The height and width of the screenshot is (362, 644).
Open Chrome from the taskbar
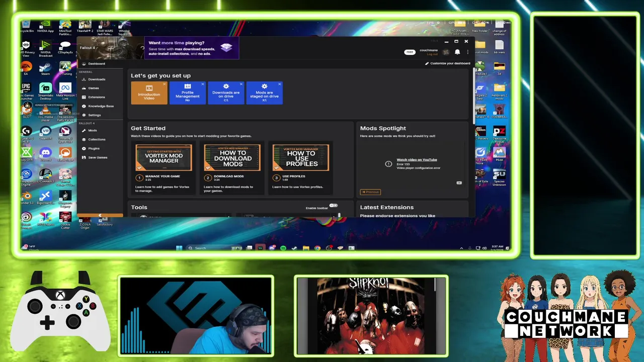pyautogui.click(x=317, y=248)
